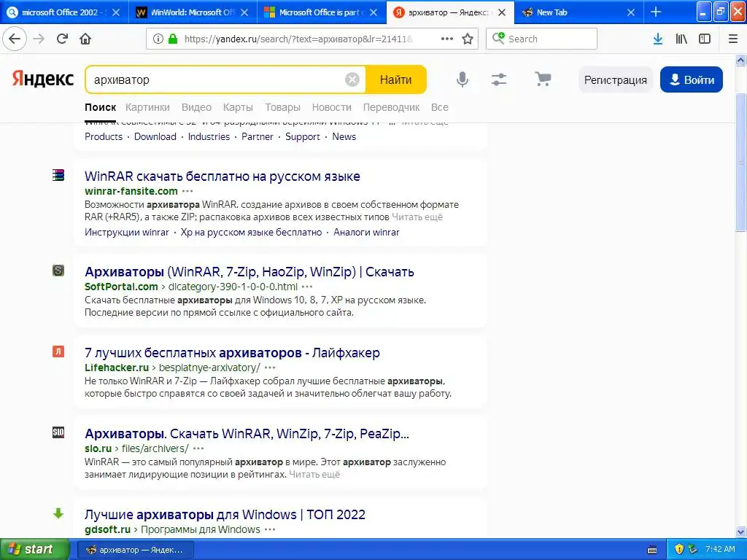The image size is (747, 560).
Task: Click the Найти search button
Action: (396, 79)
